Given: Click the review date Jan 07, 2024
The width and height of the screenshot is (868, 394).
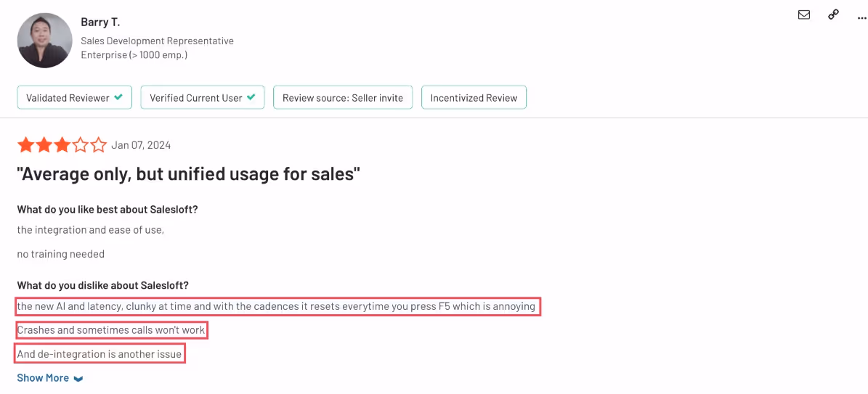Looking at the screenshot, I should click(x=141, y=146).
